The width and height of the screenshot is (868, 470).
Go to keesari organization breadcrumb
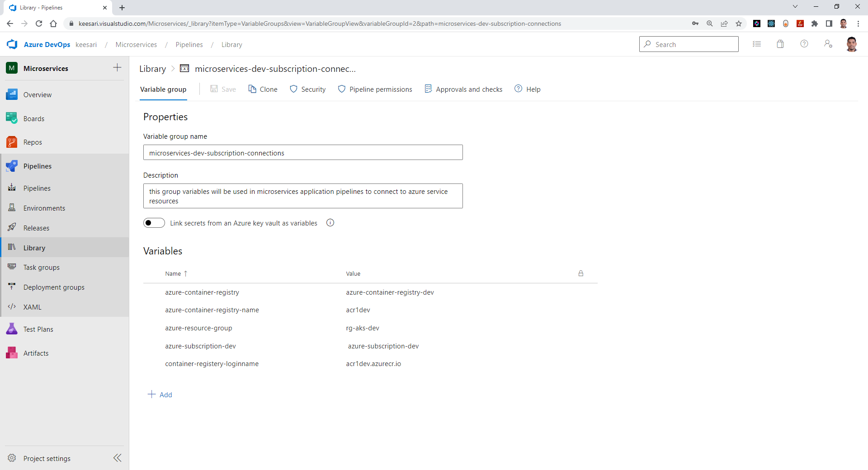[86, 45]
